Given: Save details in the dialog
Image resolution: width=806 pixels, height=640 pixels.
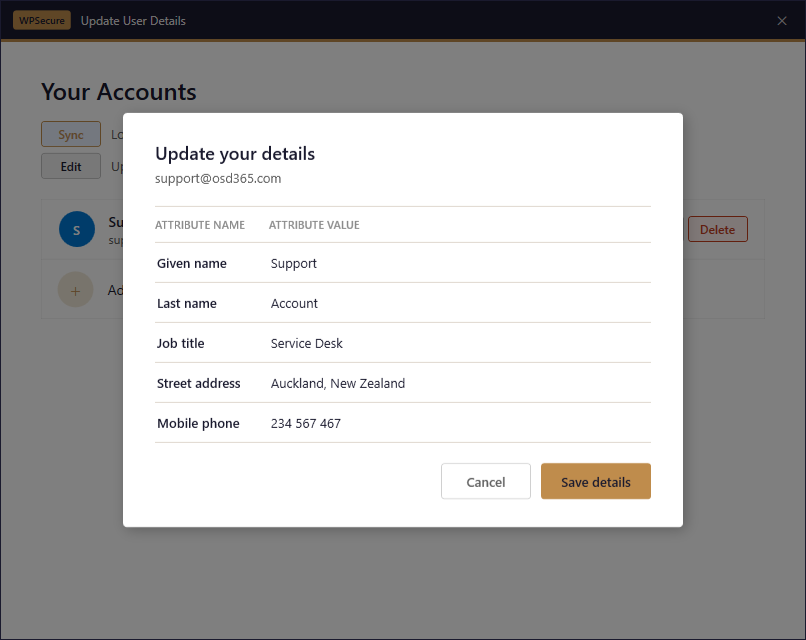Looking at the screenshot, I should coord(596,481).
